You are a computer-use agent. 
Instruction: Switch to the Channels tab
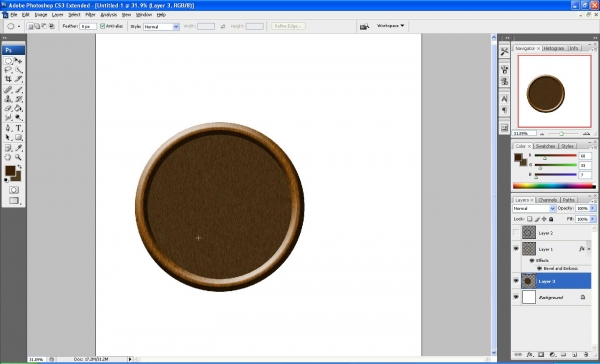pos(548,200)
